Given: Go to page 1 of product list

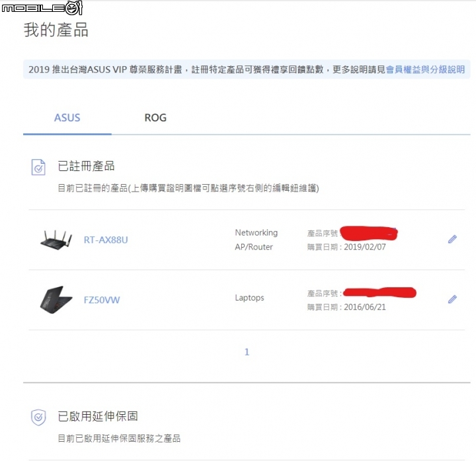Looking at the screenshot, I should [x=247, y=352].
